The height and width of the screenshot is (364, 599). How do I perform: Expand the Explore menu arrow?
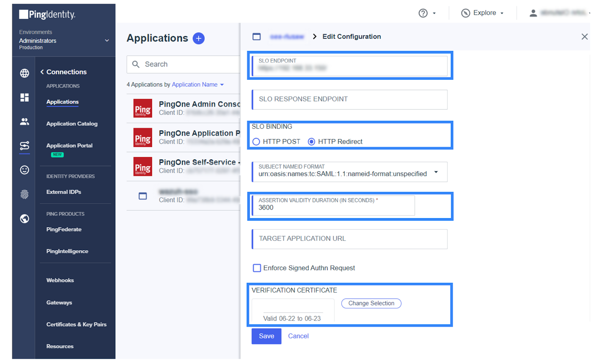coord(502,13)
